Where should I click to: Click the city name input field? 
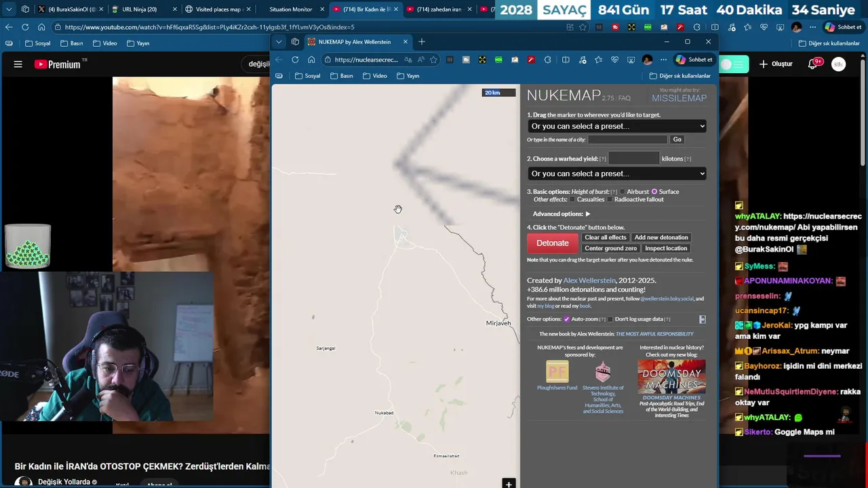coord(628,139)
